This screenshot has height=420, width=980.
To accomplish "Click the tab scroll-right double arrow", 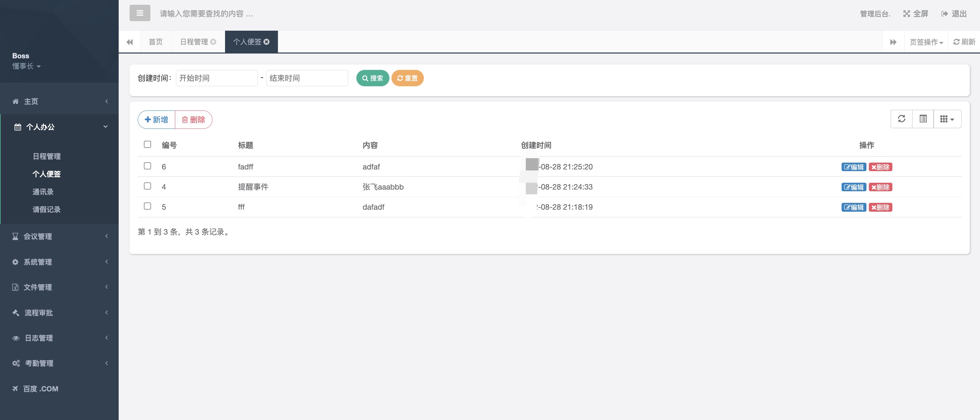I will [x=893, y=42].
